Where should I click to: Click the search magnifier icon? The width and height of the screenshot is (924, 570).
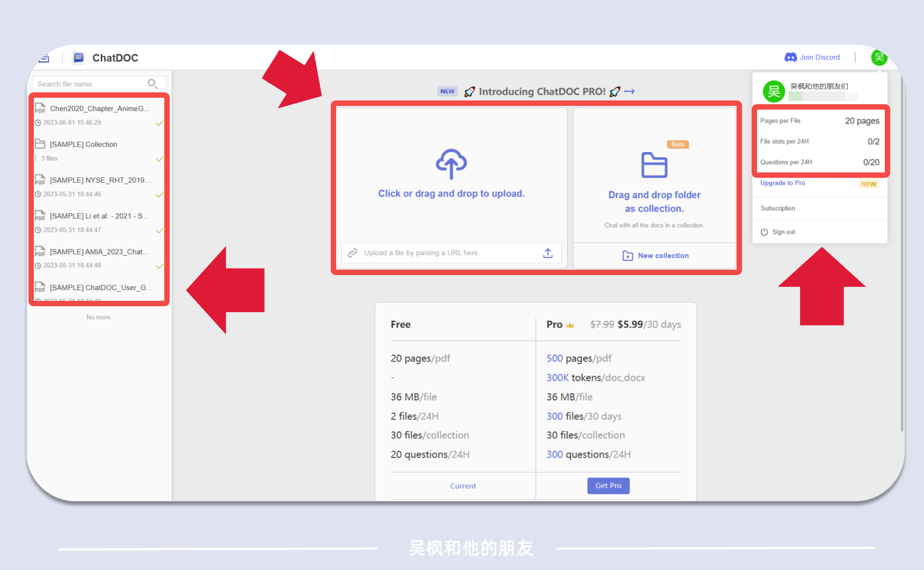click(152, 84)
